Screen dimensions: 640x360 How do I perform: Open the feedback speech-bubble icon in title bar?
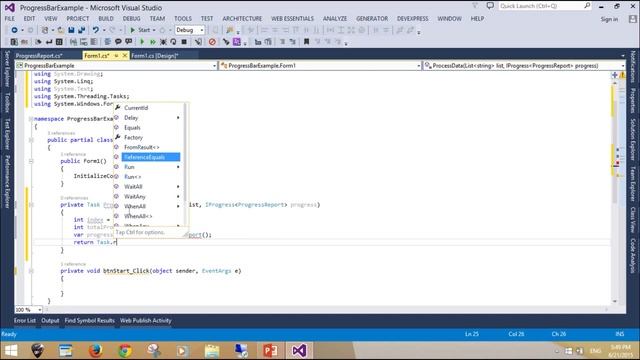[x=490, y=6]
